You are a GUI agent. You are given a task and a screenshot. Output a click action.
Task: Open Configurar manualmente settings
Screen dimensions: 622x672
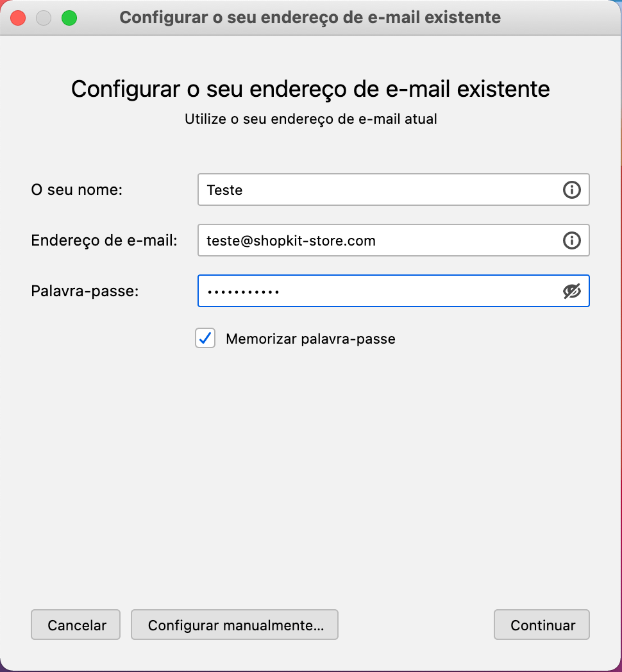click(x=235, y=625)
